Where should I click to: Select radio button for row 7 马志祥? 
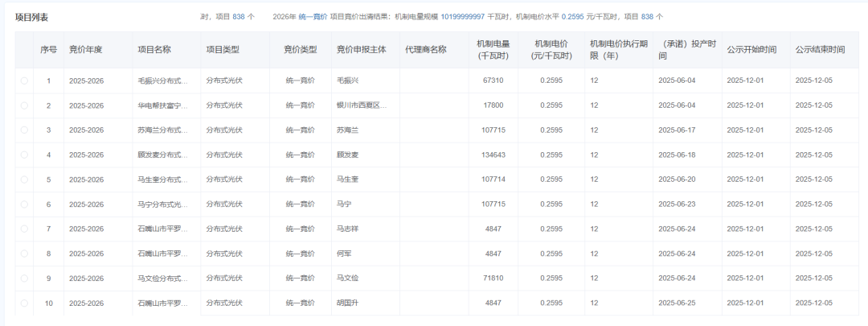click(x=24, y=229)
